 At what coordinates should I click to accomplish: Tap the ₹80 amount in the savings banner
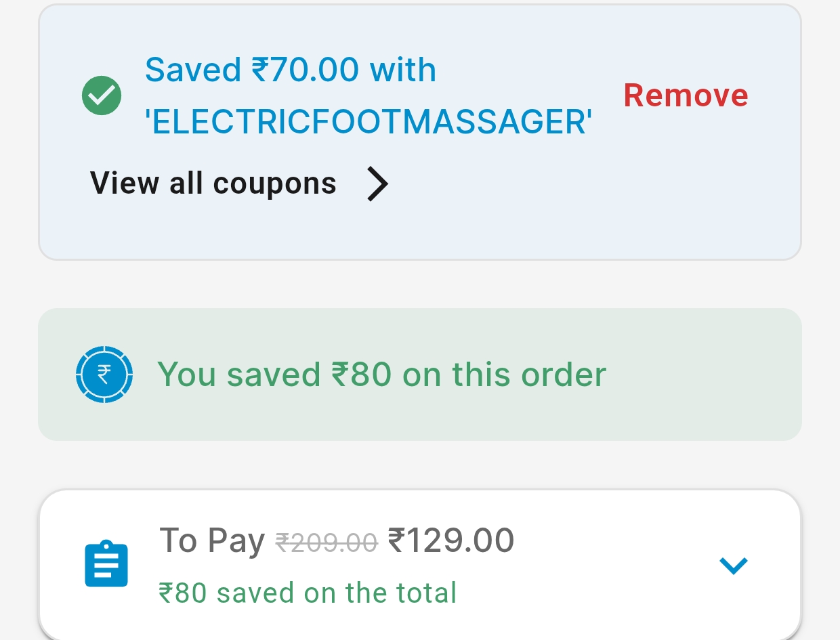(361, 375)
